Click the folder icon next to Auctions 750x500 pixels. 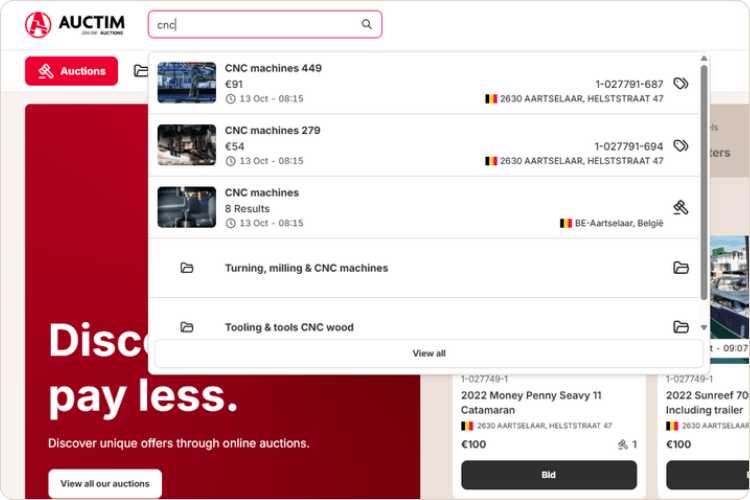tap(141, 71)
